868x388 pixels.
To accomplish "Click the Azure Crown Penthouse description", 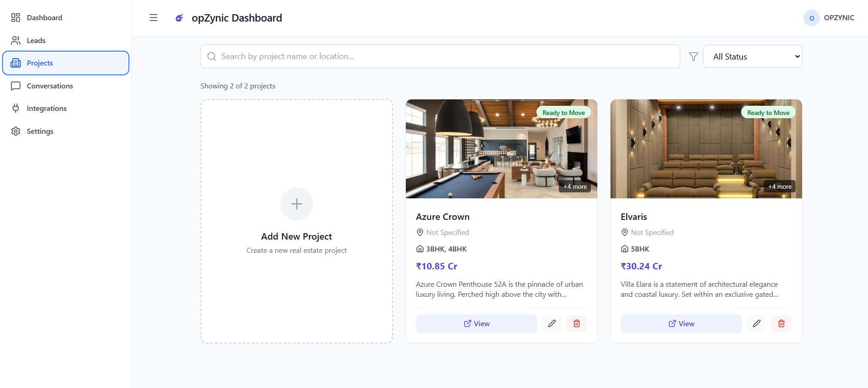I will (x=499, y=289).
